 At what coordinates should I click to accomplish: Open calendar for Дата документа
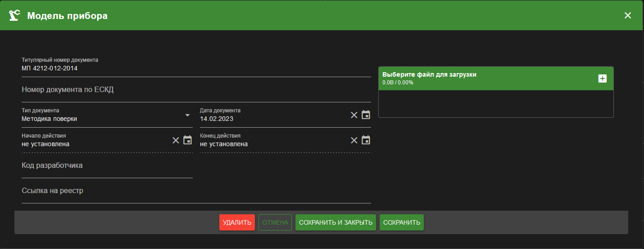[366, 115]
